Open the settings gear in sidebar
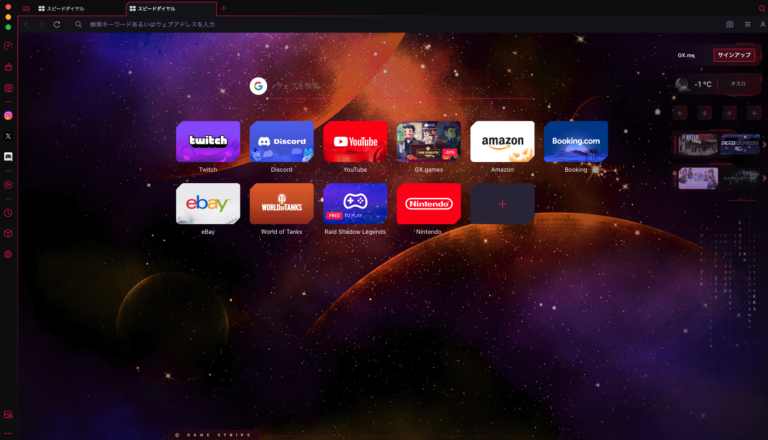768x440 pixels. tap(8, 254)
